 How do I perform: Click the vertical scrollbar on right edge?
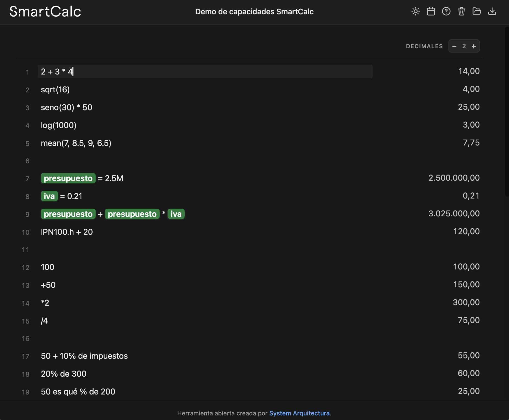click(x=507, y=112)
